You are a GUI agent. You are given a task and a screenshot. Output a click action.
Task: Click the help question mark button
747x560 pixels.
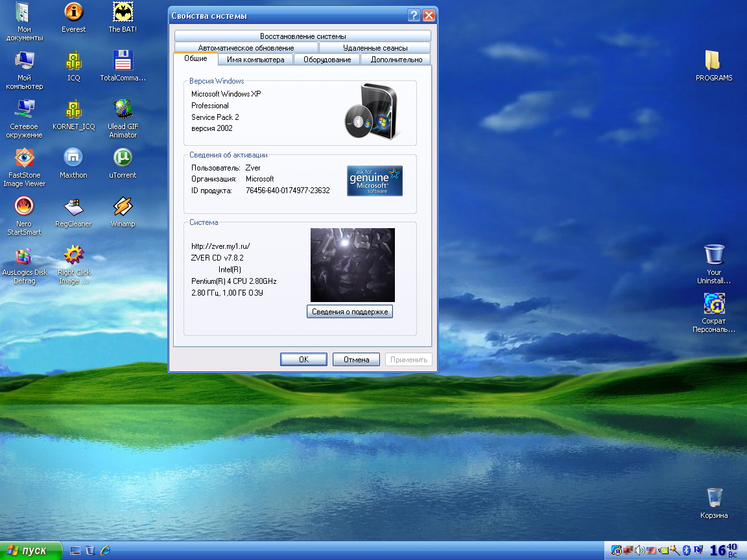tap(414, 16)
